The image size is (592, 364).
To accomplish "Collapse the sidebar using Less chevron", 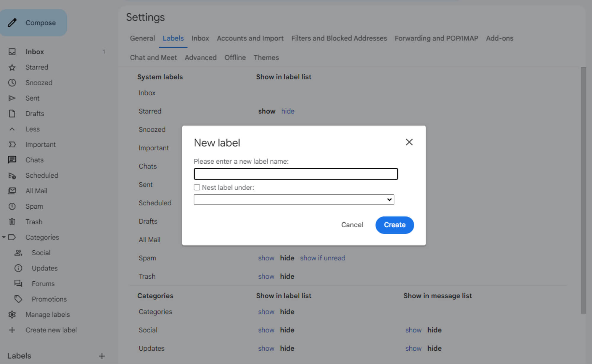I will pyautogui.click(x=12, y=129).
